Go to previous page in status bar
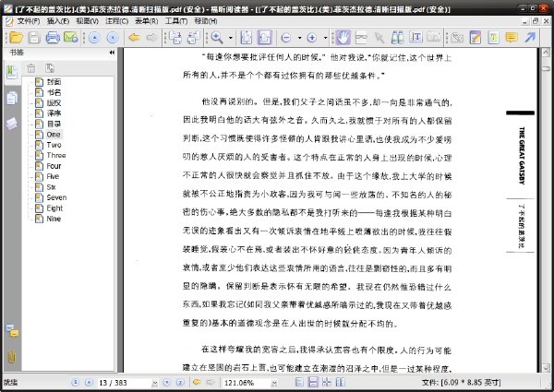The width and height of the screenshot is (554, 392). 89,382
